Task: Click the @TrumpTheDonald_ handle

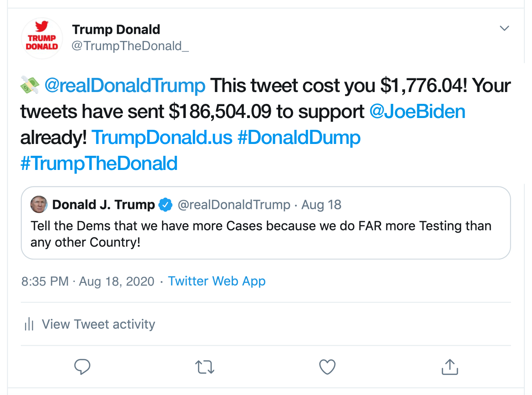Action: pyautogui.click(x=130, y=46)
